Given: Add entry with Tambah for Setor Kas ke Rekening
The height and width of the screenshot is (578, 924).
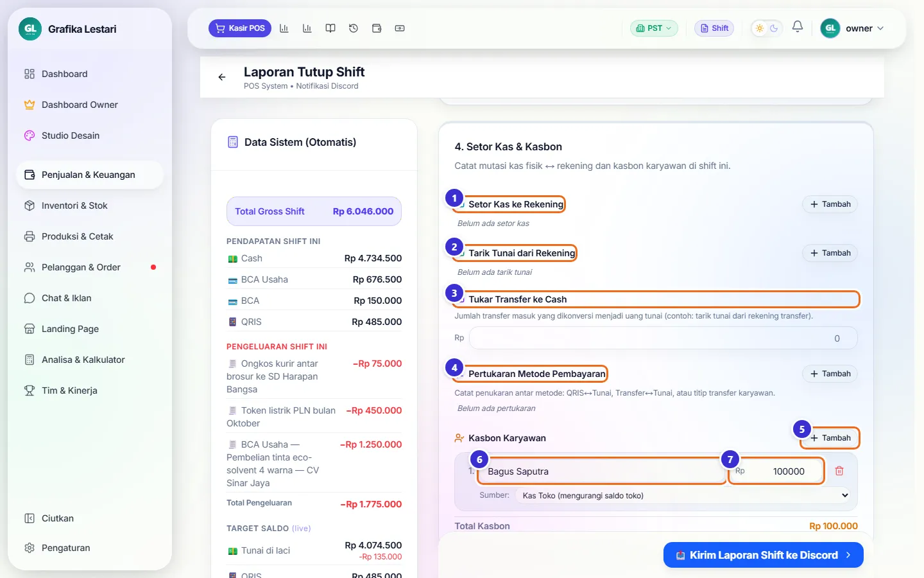Looking at the screenshot, I should (830, 204).
